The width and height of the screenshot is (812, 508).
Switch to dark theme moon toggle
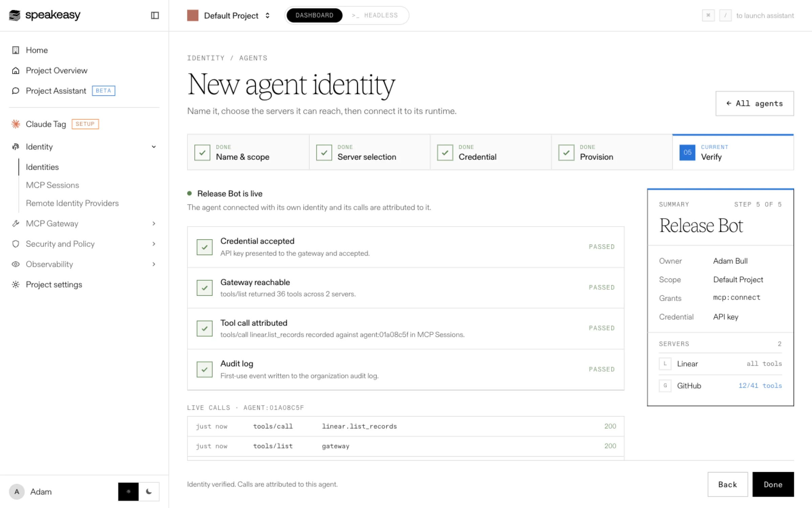pos(149,492)
